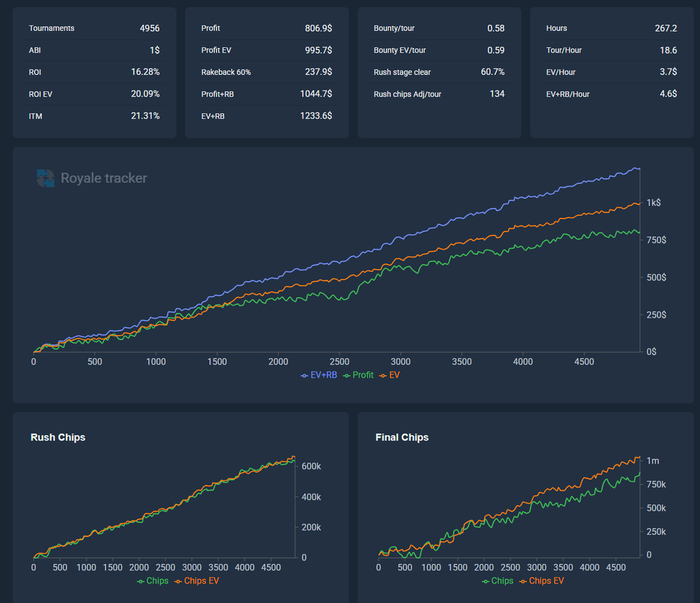Image resolution: width=700 pixels, height=603 pixels.
Task: Click the ITM value 21.31%
Action: coord(145,116)
